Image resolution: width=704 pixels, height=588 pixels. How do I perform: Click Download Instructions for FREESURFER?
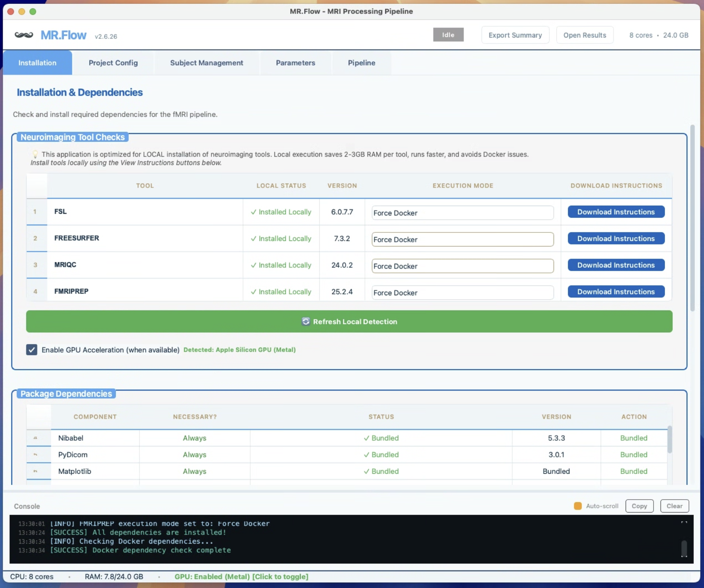pyautogui.click(x=615, y=238)
